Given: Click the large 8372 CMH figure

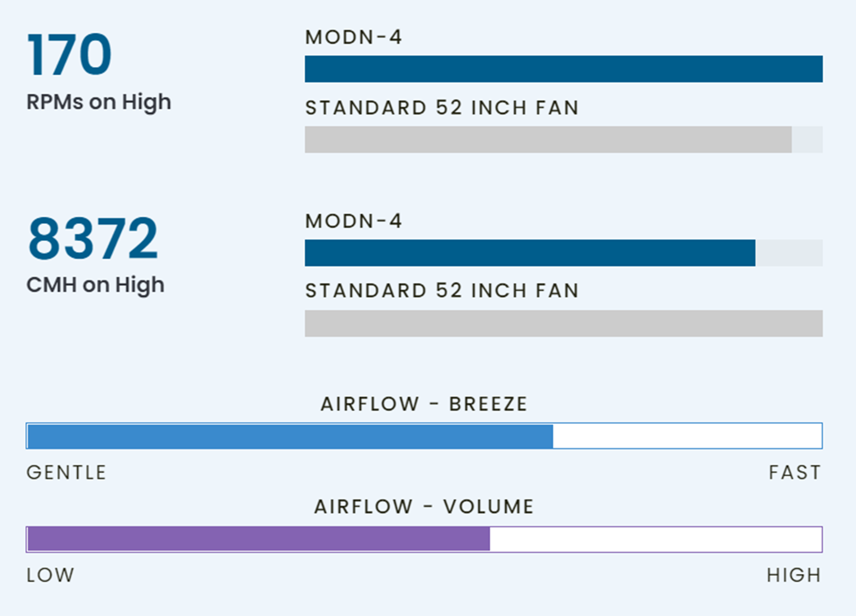Looking at the screenshot, I should tap(92, 238).
